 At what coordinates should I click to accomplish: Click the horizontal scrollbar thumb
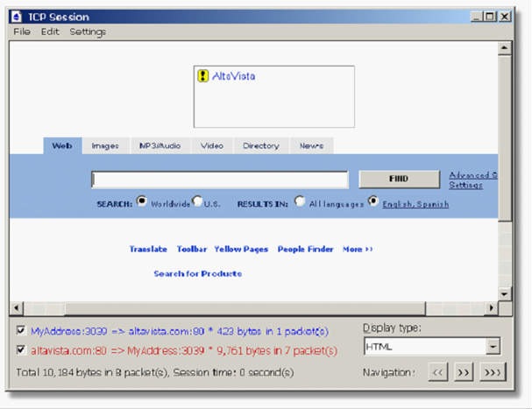coord(245,308)
